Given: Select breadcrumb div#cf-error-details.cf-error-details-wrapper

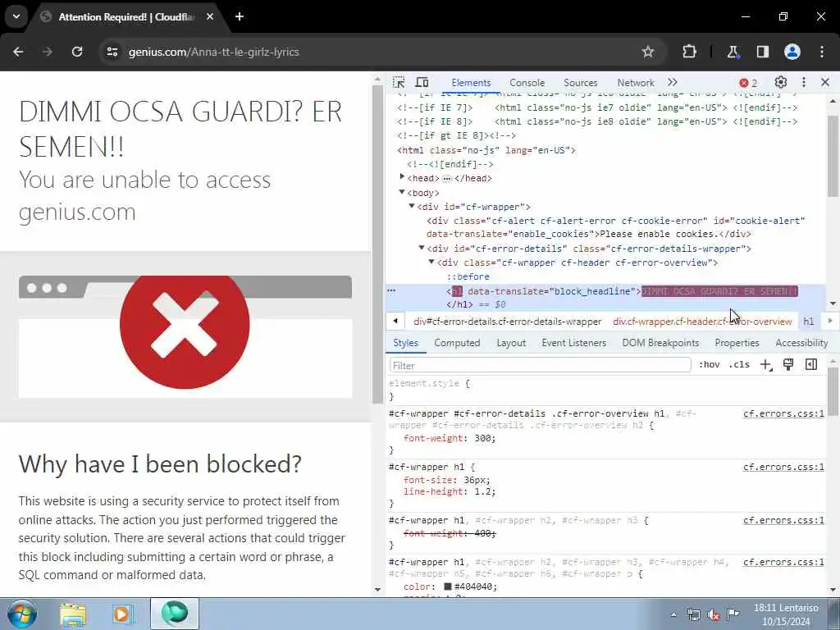Looking at the screenshot, I should [x=507, y=322].
